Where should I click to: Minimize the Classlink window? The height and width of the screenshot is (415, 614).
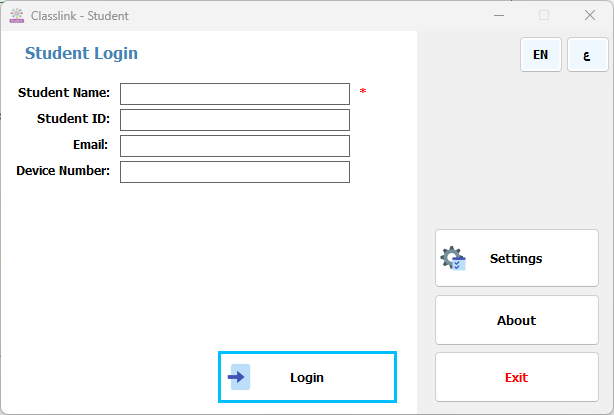[499, 16]
